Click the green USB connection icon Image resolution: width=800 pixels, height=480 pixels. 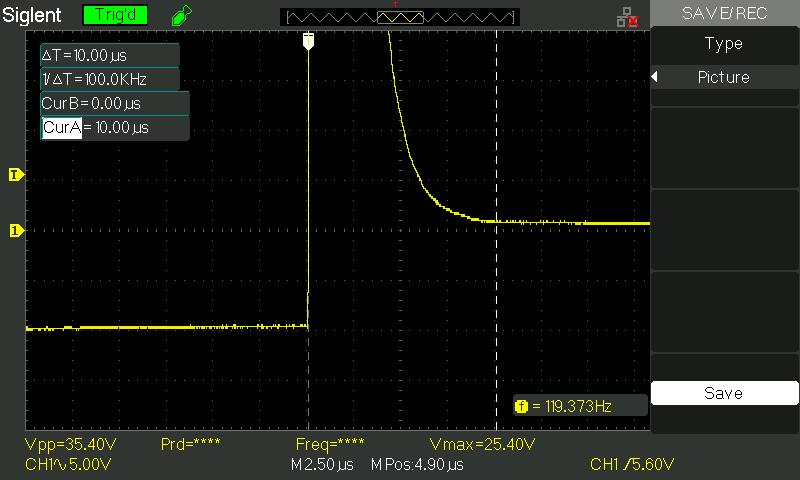click(x=180, y=16)
